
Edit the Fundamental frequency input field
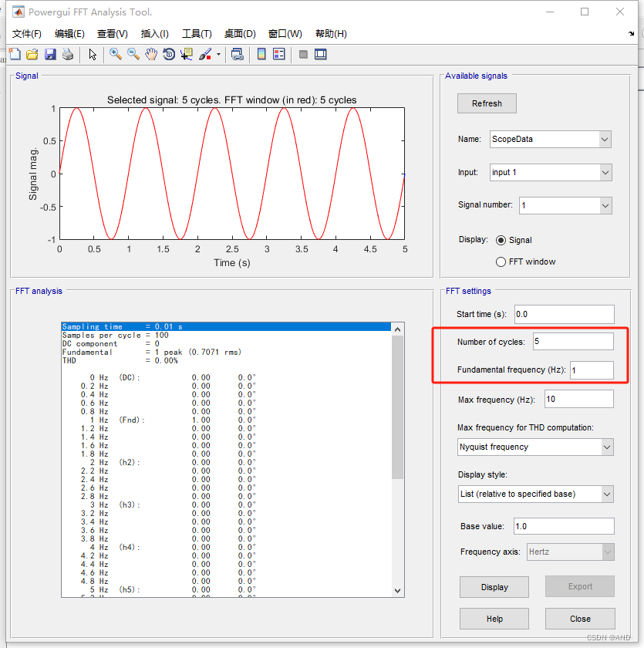592,370
